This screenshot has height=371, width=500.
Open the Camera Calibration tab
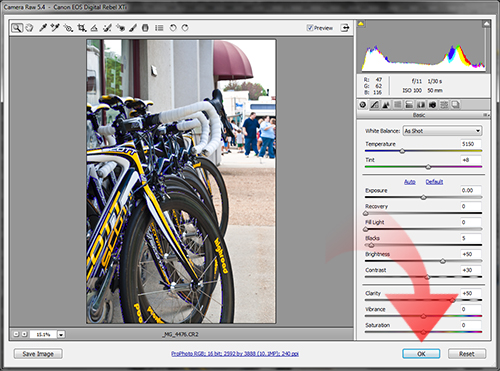pos(432,105)
